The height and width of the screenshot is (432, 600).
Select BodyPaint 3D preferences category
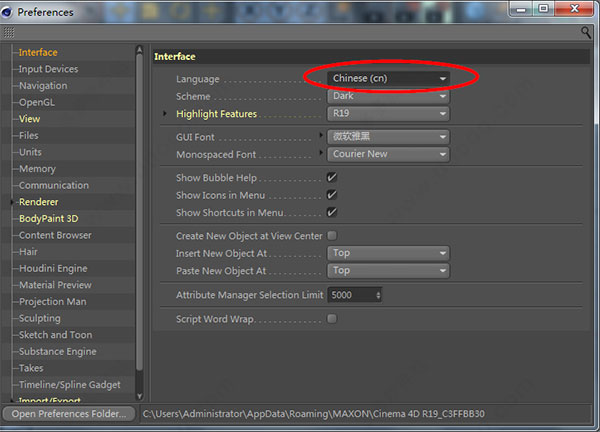pyautogui.click(x=48, y=218)
